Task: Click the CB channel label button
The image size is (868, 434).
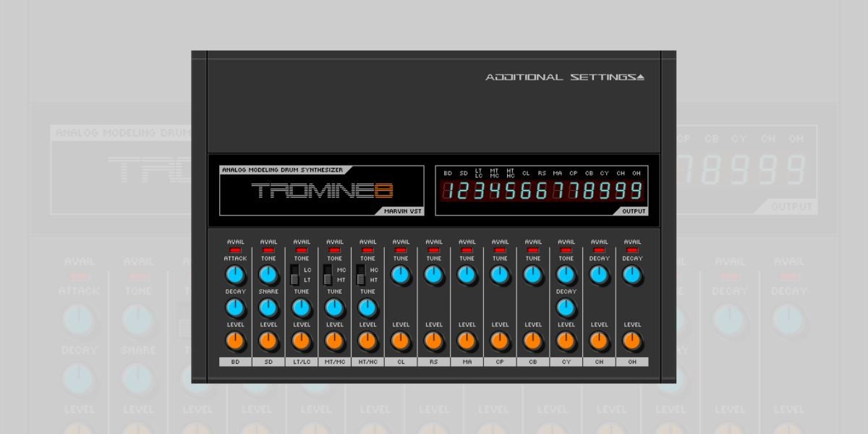Action: pyautogui.click(x=533, y=362)
